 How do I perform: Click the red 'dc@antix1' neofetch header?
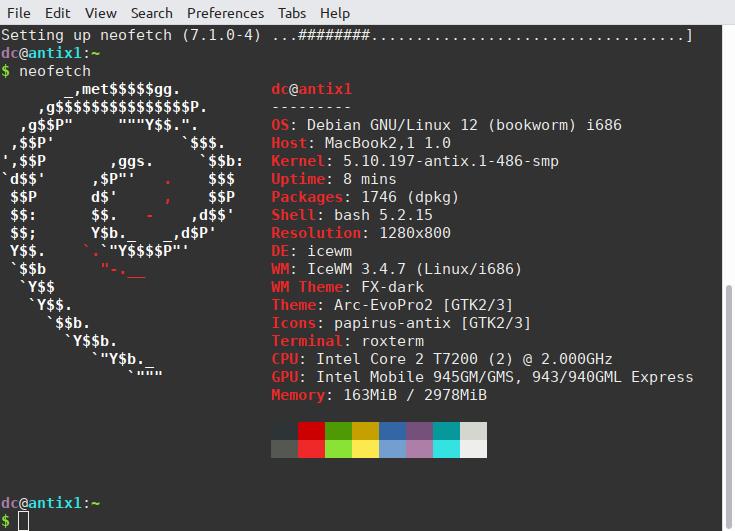tap(311, 89)
